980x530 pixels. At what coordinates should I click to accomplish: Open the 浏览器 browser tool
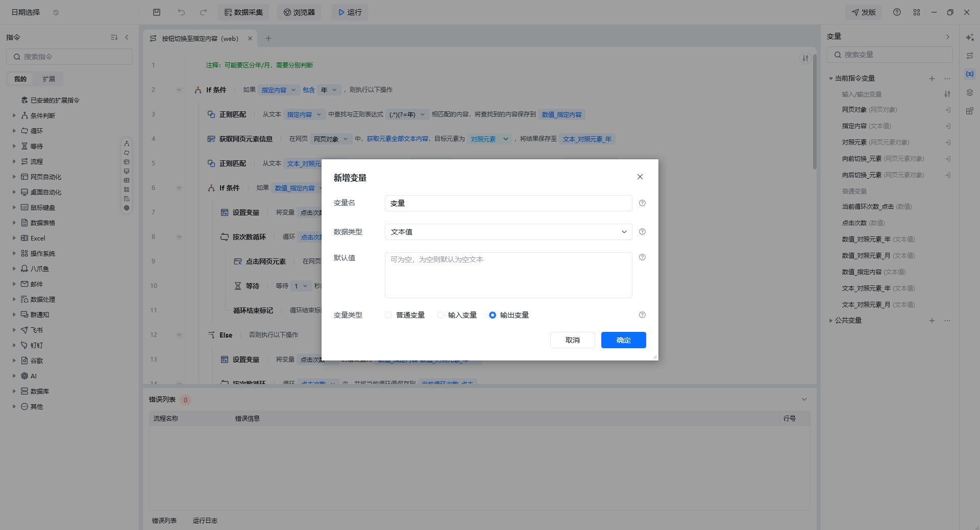click(299, 12)
